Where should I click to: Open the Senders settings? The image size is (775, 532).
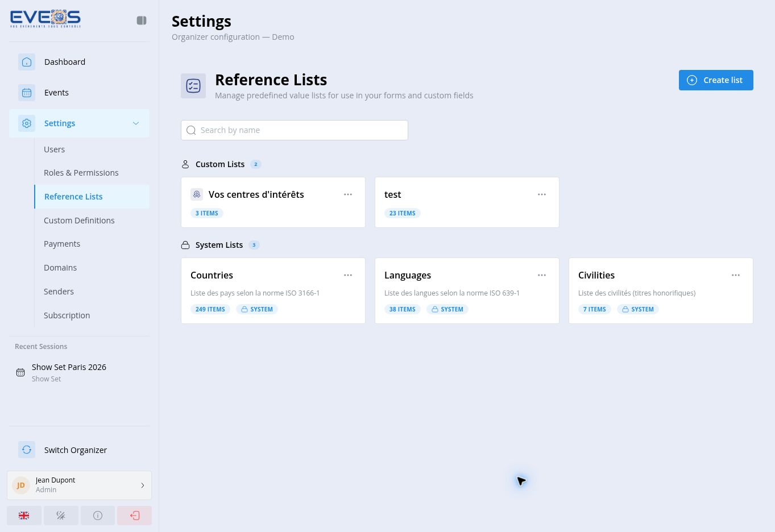click(x=92, y=292)
